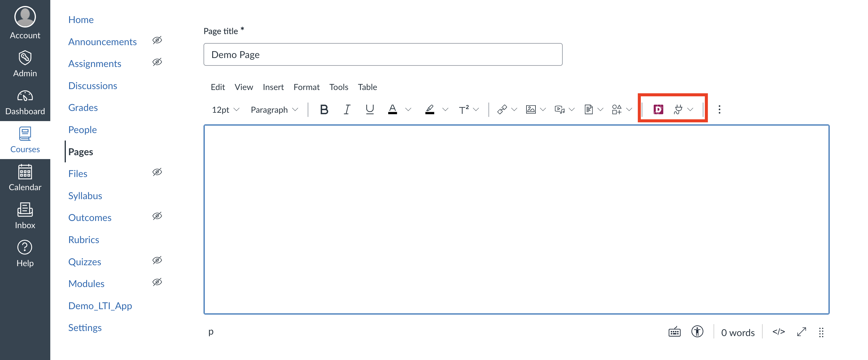The image size is (868, 360).
Task: Open the Format menu
Action: tap(306, 86)
